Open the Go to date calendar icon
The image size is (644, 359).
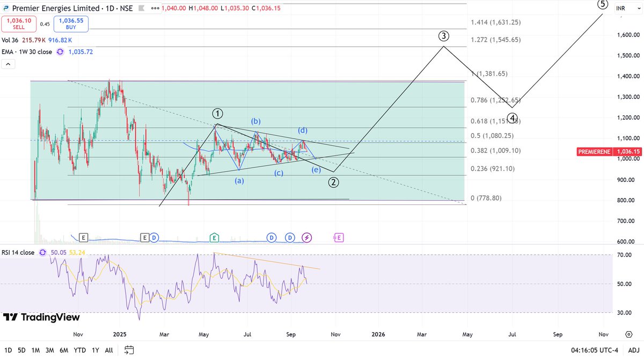[129, 350]
